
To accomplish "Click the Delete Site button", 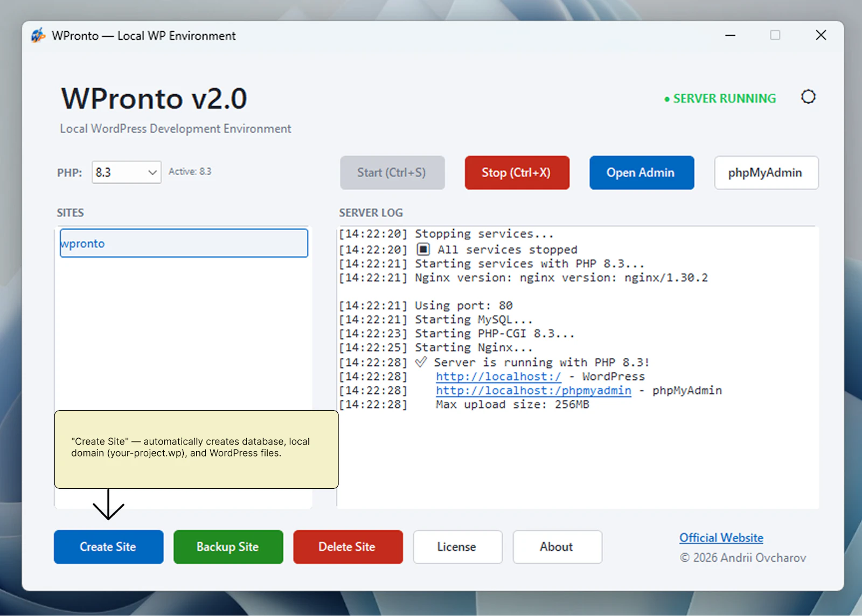I will [348, 547].
